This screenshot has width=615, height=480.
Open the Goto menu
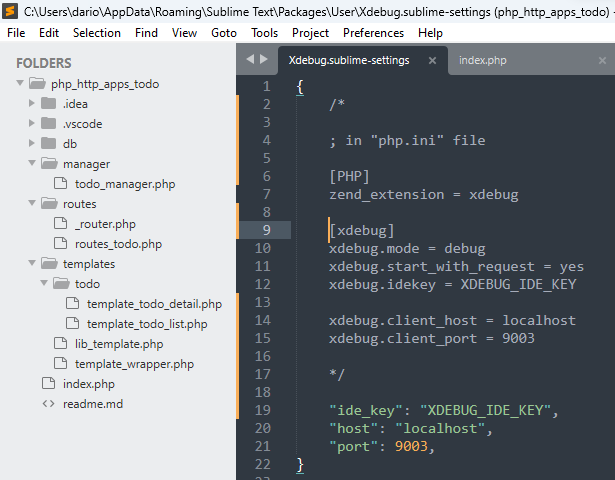point(224,33)
